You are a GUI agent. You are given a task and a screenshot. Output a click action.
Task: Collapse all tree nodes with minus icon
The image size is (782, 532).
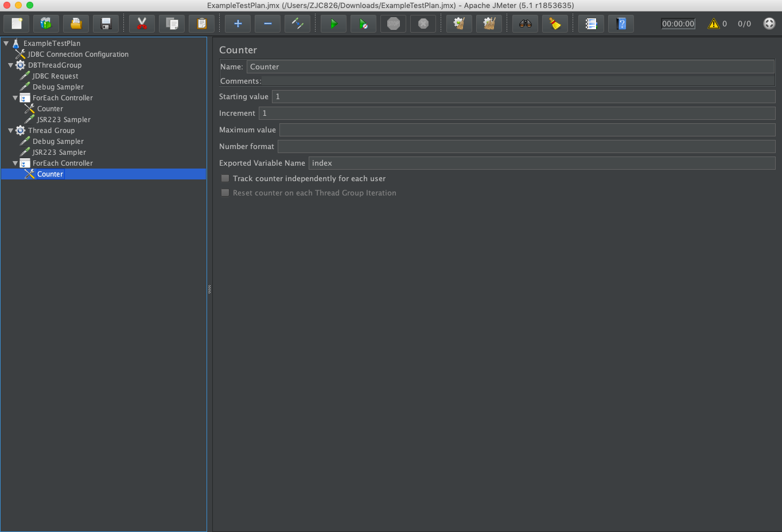pyautogui.click(x=267, y=24)
